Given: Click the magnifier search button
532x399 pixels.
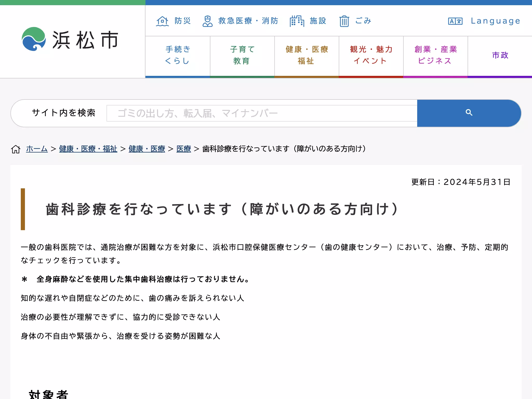Looking at the screenshot, I should click(469, 113).
